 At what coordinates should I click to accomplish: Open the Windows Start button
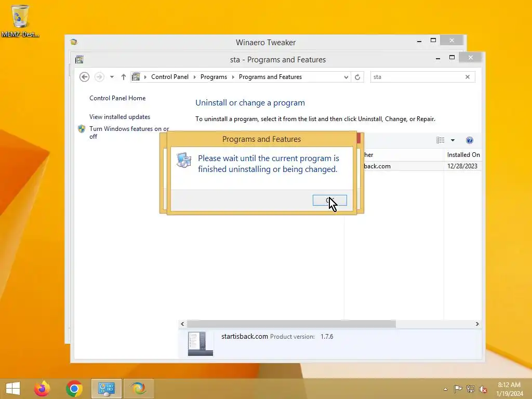(13, 389)
